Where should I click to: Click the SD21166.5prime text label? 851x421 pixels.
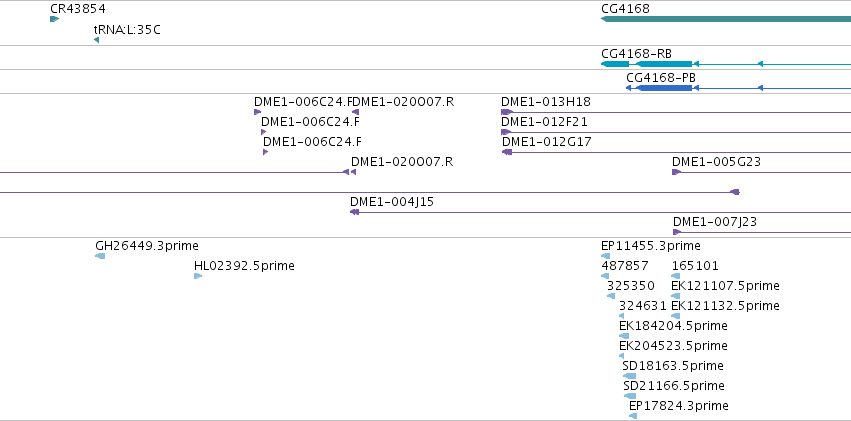(675, 386)
